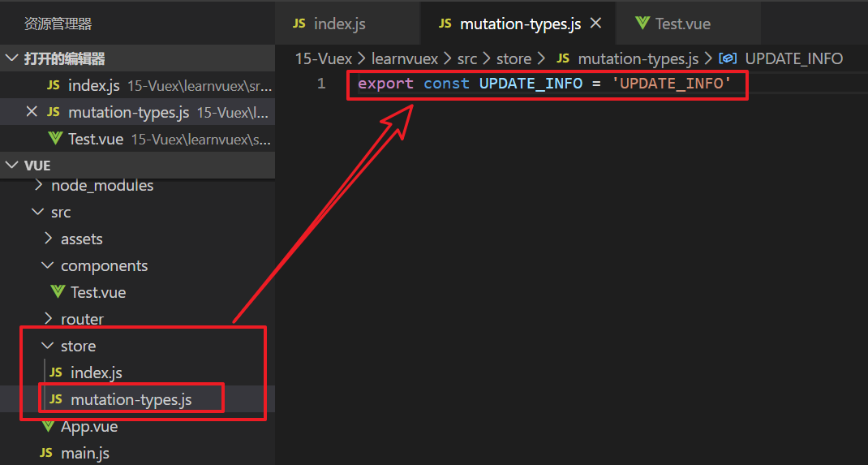Open Test.vue in the open editors list
Screen dimensions: 868x465
point(137,139)
